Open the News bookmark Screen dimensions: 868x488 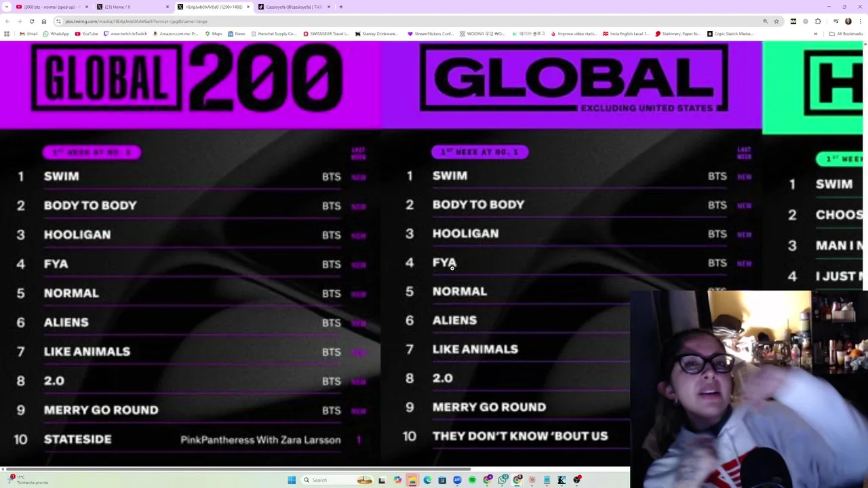pyautogui.click(x=237, y=33)
